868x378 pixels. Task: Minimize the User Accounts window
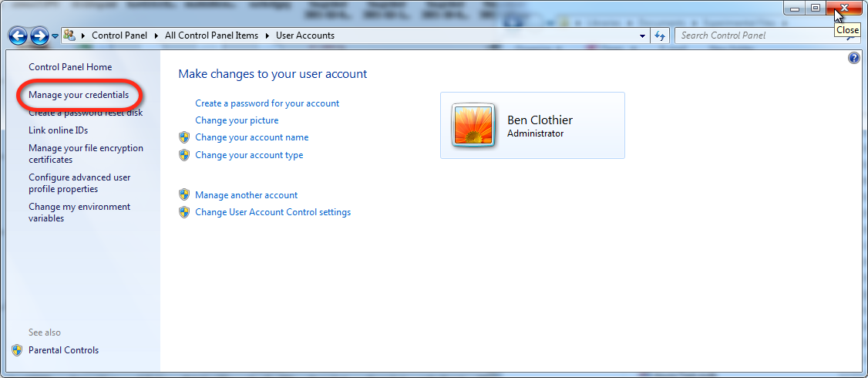pos(795,8)
